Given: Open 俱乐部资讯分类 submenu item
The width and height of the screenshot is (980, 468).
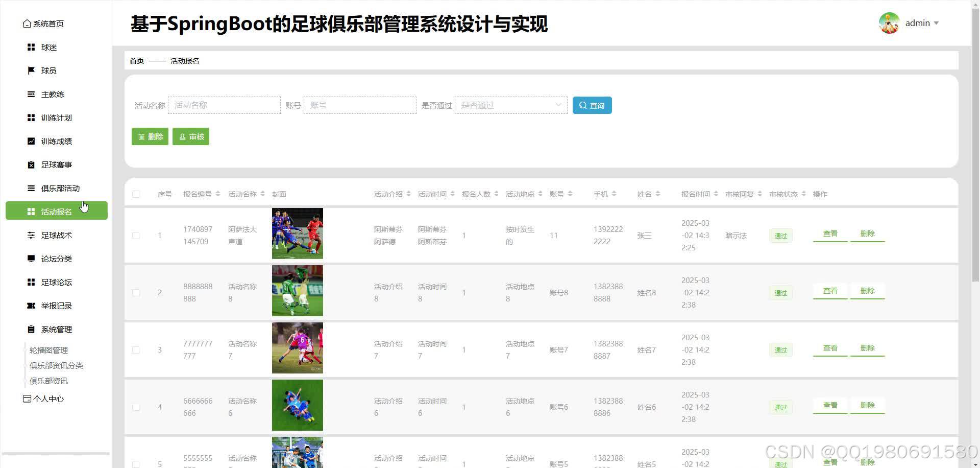Looking at the screenshot, I should (x=56, y=365).
